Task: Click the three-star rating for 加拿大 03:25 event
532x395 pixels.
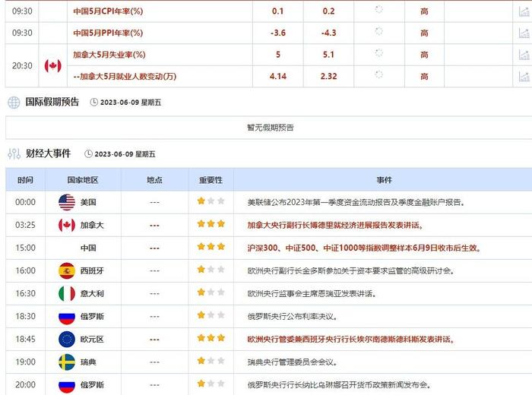Action: click(x=211, y=224)
